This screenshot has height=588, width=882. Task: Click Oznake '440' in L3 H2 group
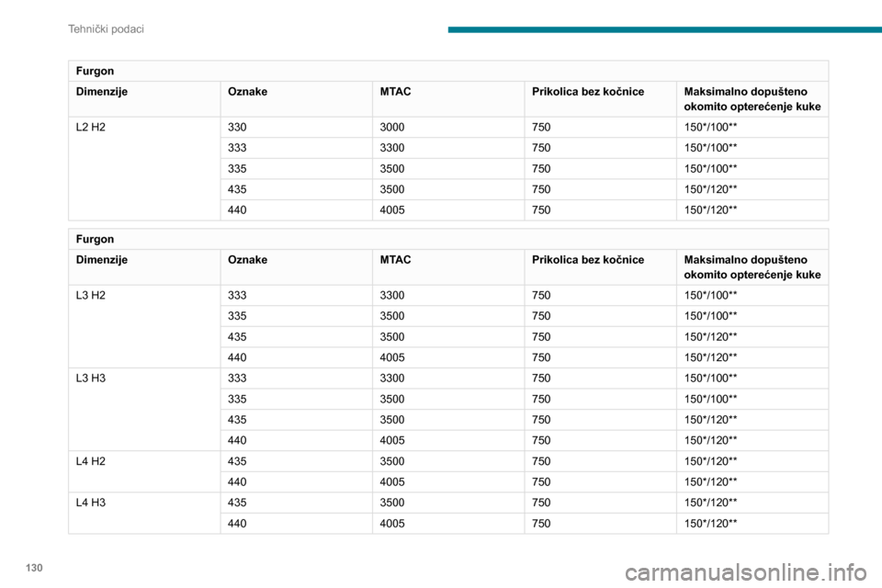point(237,357)
